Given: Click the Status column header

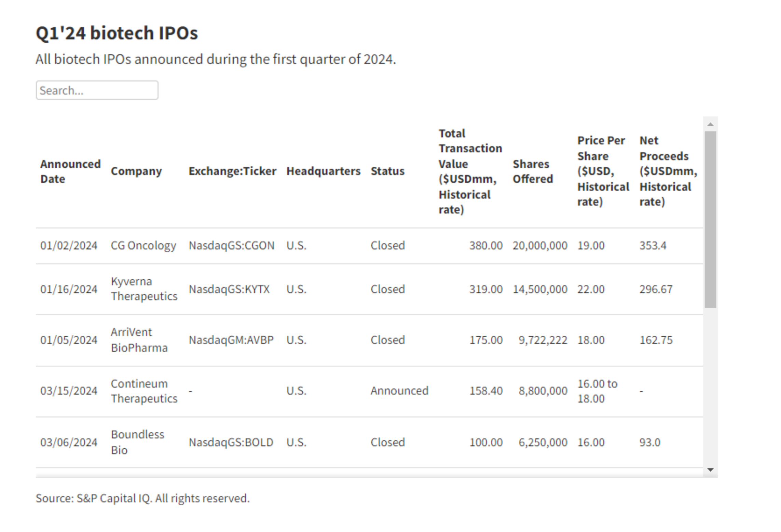Looking at the screenshot, I should (387, 171).
